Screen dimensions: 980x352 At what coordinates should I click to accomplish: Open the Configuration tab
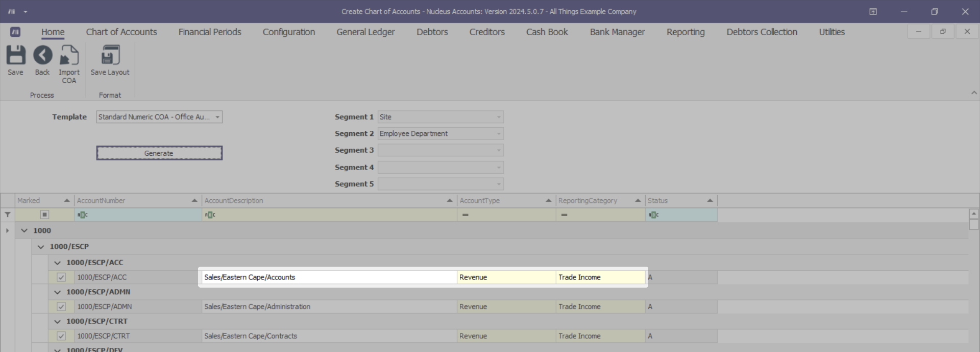tap(289, 32)
